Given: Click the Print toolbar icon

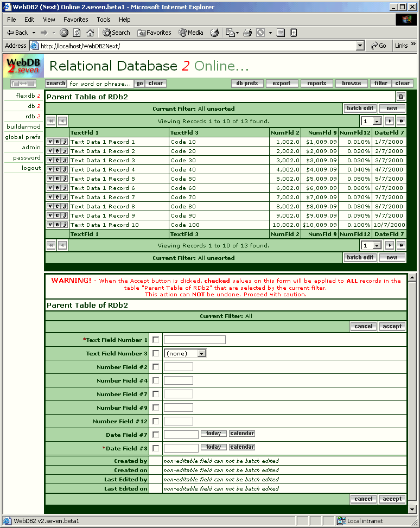Looking at the screenshot, I should click(247, 33).
